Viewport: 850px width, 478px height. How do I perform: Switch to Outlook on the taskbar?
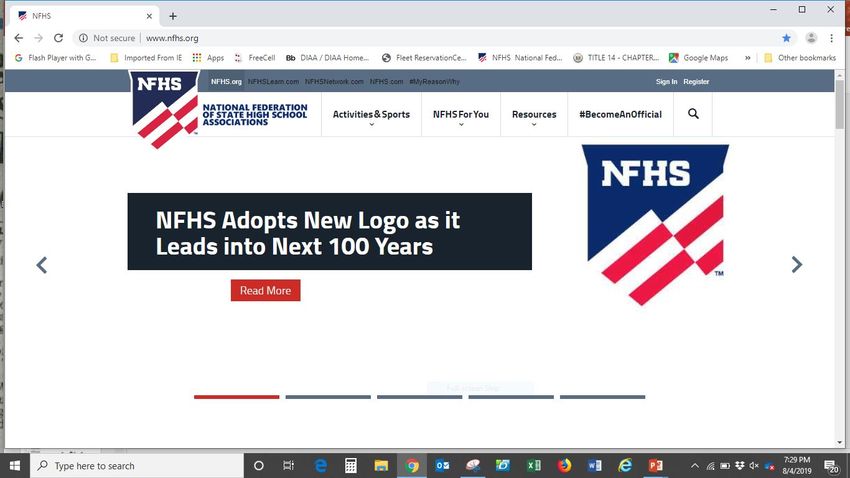click(442, 466)
